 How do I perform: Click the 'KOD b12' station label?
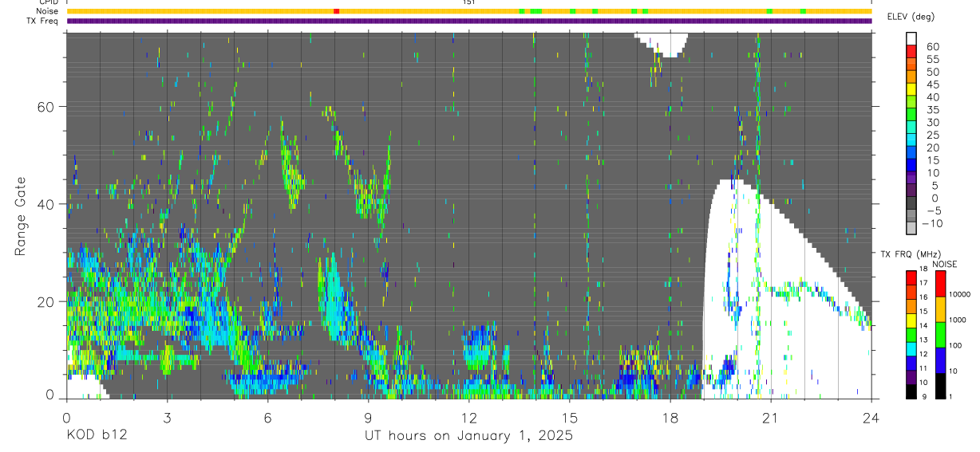96,436
